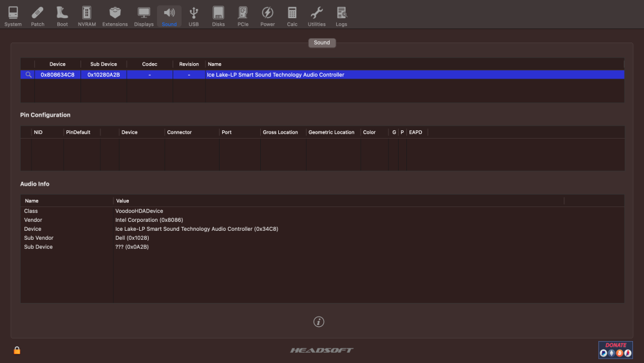
Task: Click the Vendor row name
Action: point(33,220)
